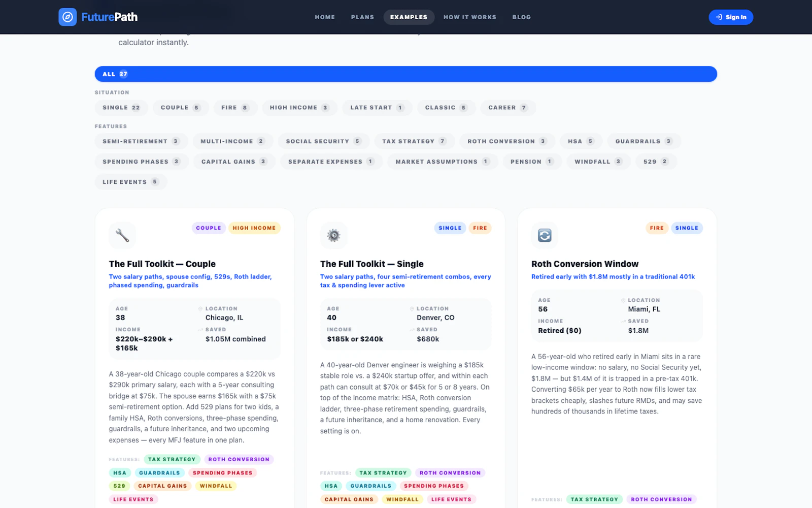812x508 pixels.
Task: Click SINGLE tag on Roth Conversion card
Action: point(687,228)
